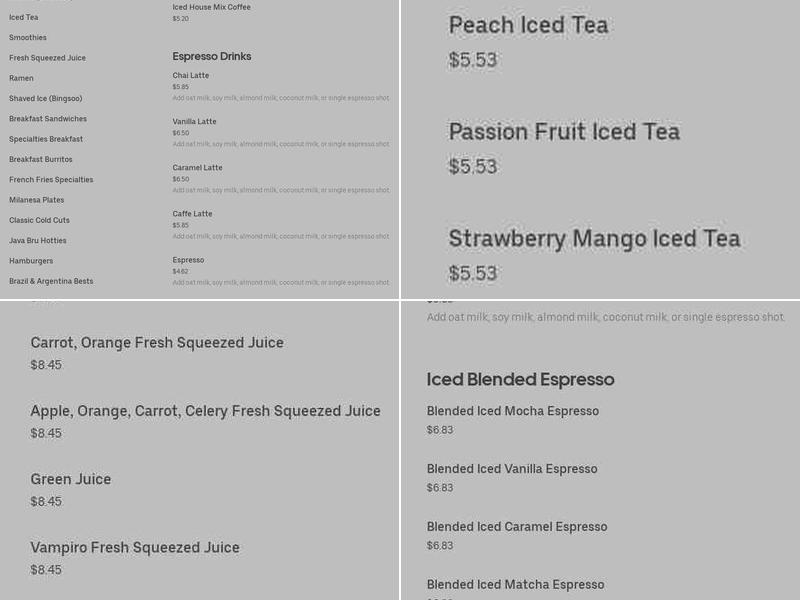Open the Green Juice item

(71, 479)
